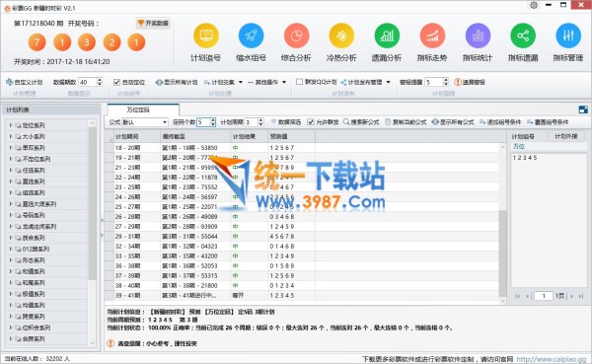Open 综合分析 pie chart icon
This screenshot has width=592, height=364.
(x=296, y=36)
